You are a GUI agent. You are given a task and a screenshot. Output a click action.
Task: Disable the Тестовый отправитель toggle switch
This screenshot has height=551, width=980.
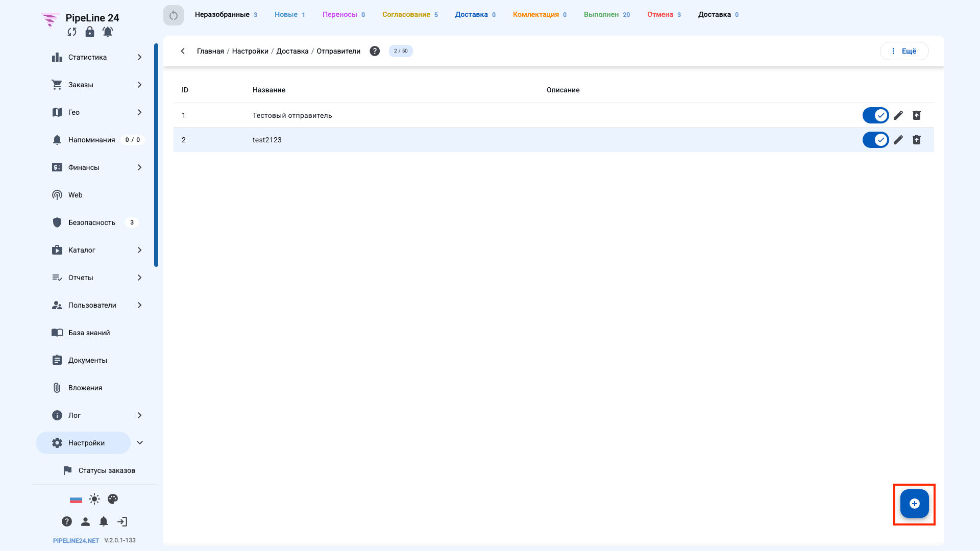(876, 115)
